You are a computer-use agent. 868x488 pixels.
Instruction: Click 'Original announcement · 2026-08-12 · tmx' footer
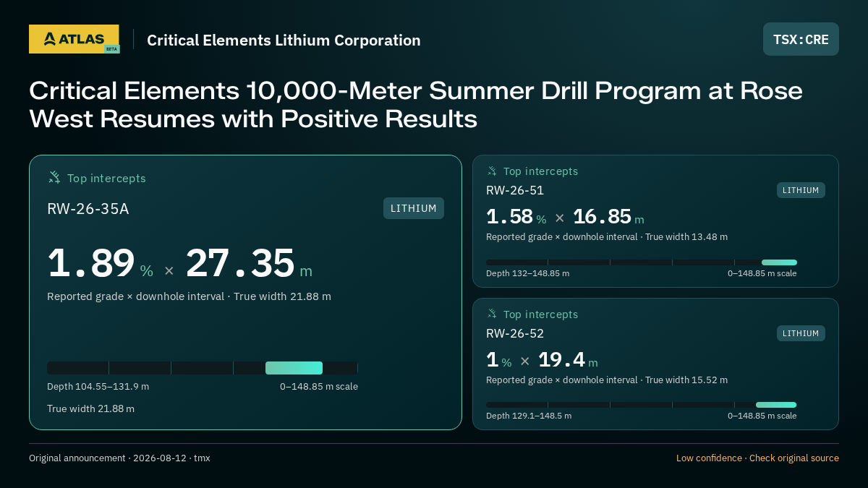coord(119,458)
